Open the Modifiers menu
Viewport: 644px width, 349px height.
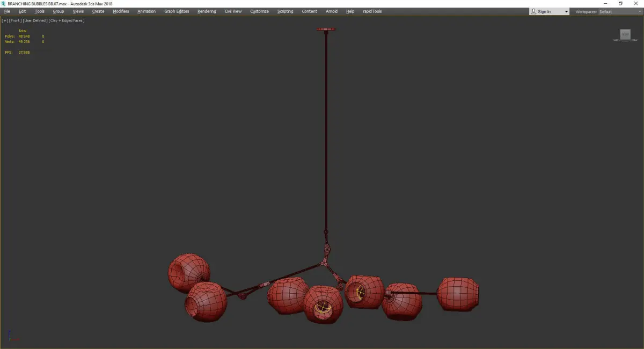point(121,11)
